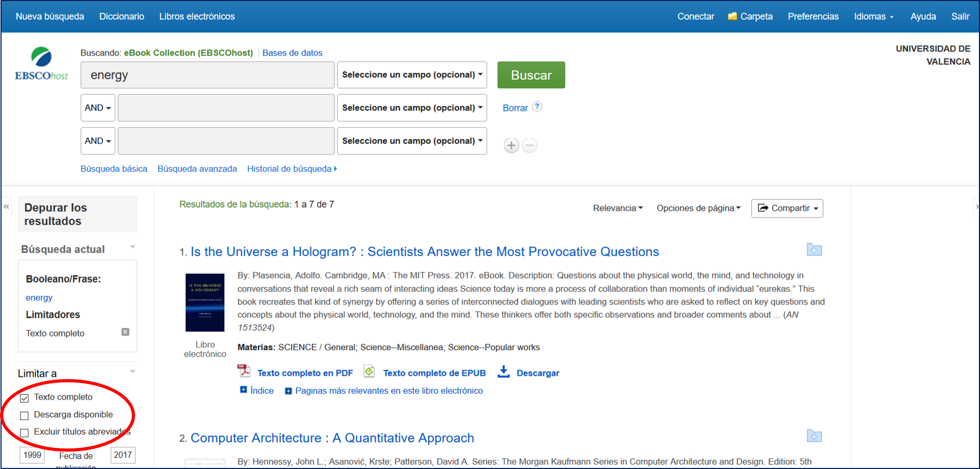Remove a search row with the minus button
Image resolution: width=980 pixels, height=469 pixels.
(x=530, y=145)
